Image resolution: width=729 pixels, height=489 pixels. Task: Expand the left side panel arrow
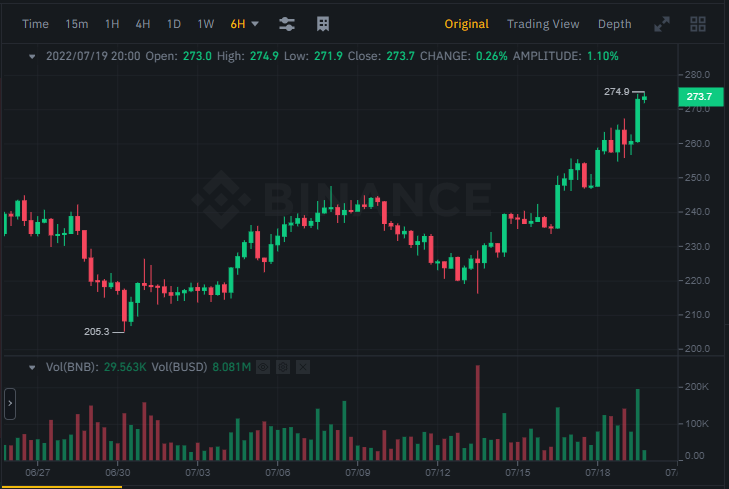click(10, 403)
